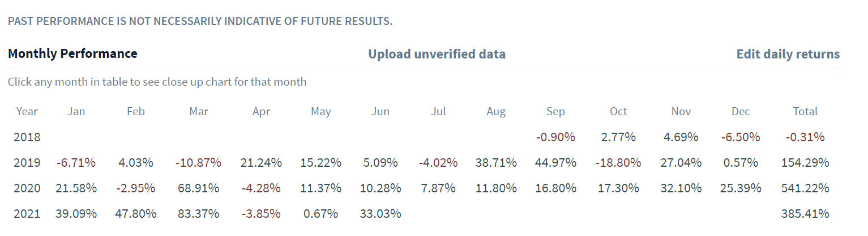Open the Edit daily returns link
868x236 pixels.
pos(788,54)
